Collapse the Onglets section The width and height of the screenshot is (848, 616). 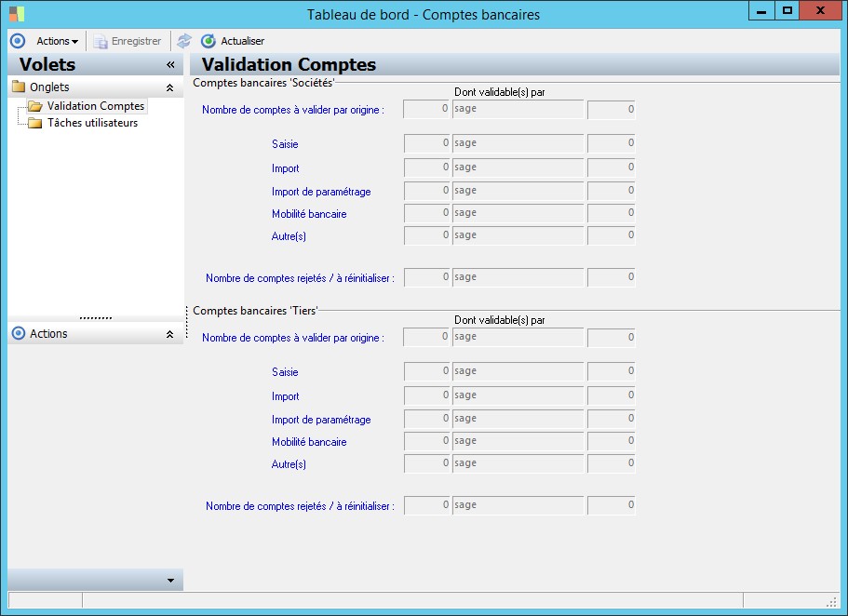point(169,87)
